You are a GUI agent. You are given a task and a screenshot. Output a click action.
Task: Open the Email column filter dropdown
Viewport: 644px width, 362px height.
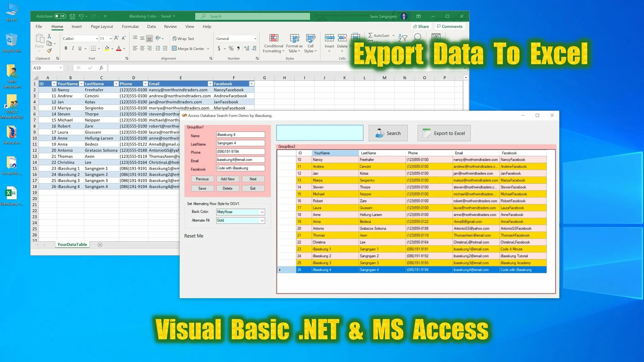point(210,84)
